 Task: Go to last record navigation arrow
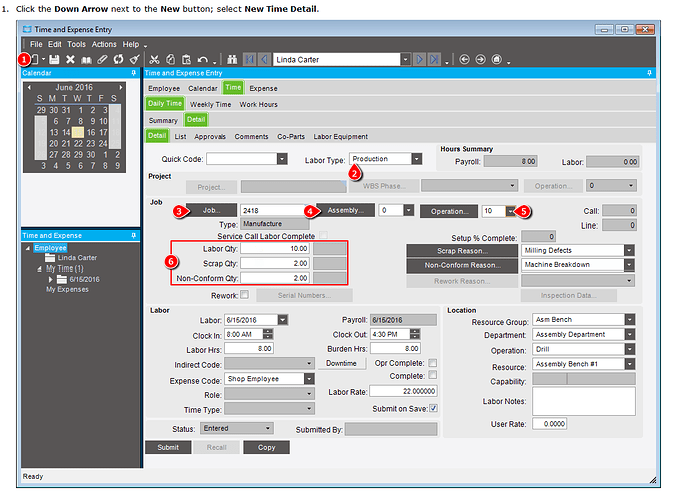(x=435, y=59)
